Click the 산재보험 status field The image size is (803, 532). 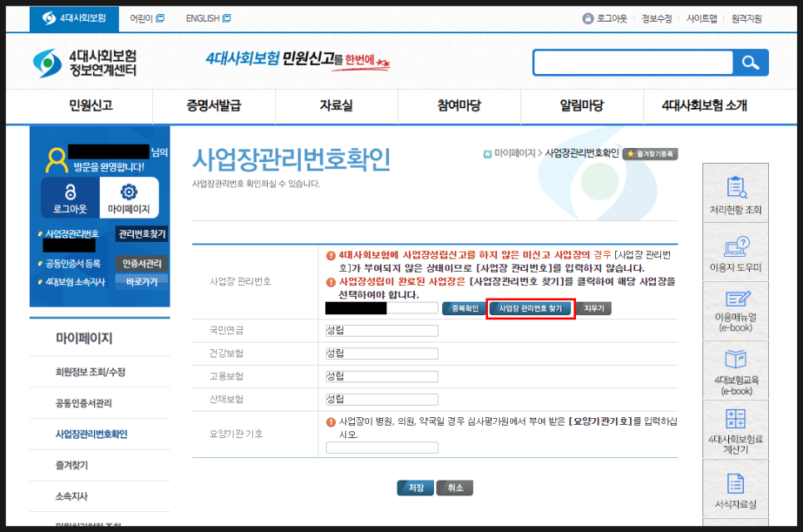click(x=382, y=399)
